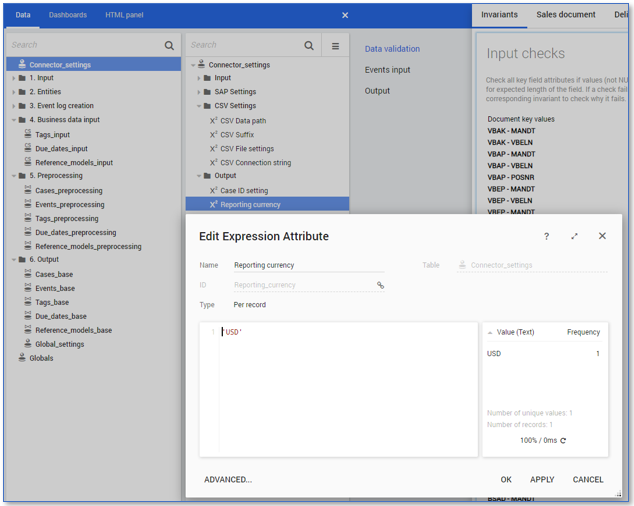Refresh the value frequency calculation

tap(563, 441)
